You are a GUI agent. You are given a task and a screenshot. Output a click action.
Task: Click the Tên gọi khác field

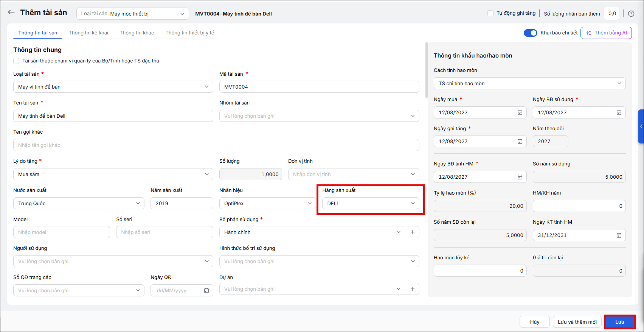click(x=216, y=145)
